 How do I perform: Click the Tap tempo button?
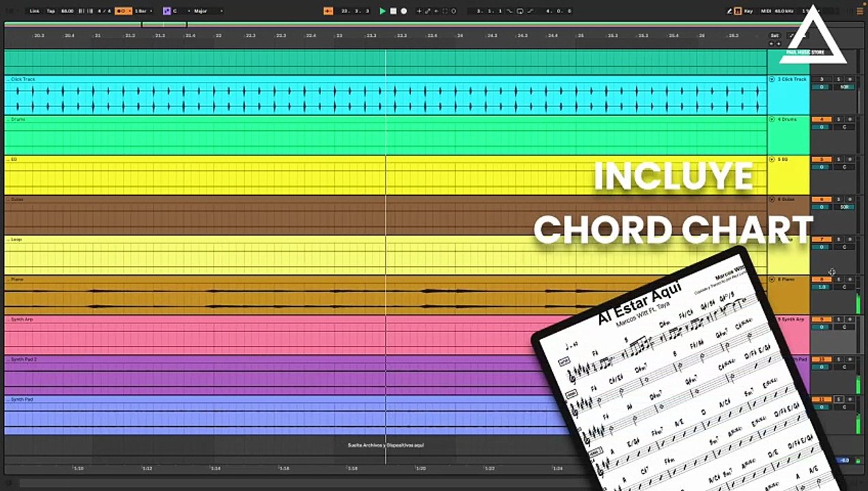(50, 11)
